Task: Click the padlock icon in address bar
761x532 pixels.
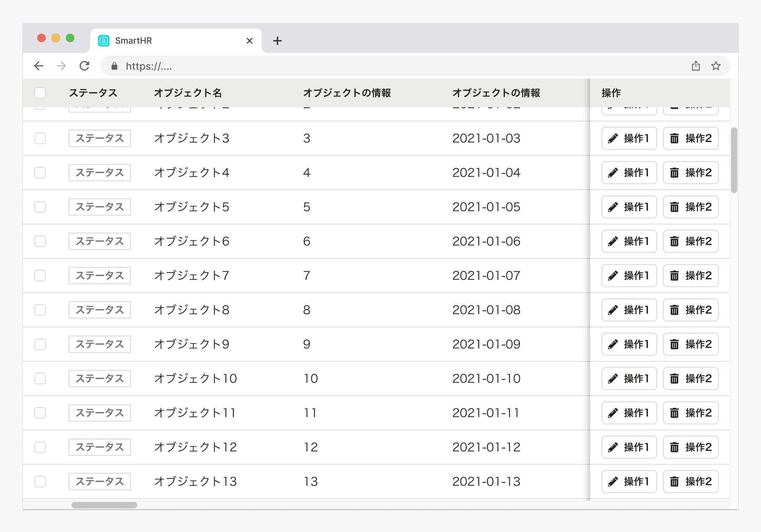Action: [x=114, y=66]
